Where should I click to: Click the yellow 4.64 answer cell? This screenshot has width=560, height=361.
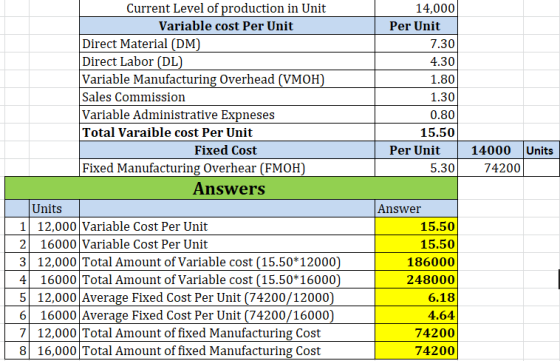coord(416,315)
